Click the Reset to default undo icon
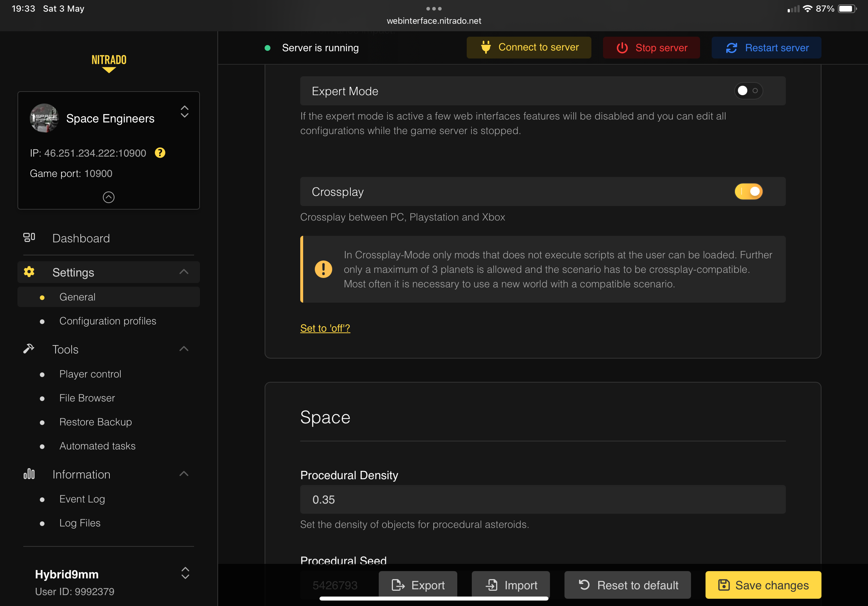 tap(584, 585)
